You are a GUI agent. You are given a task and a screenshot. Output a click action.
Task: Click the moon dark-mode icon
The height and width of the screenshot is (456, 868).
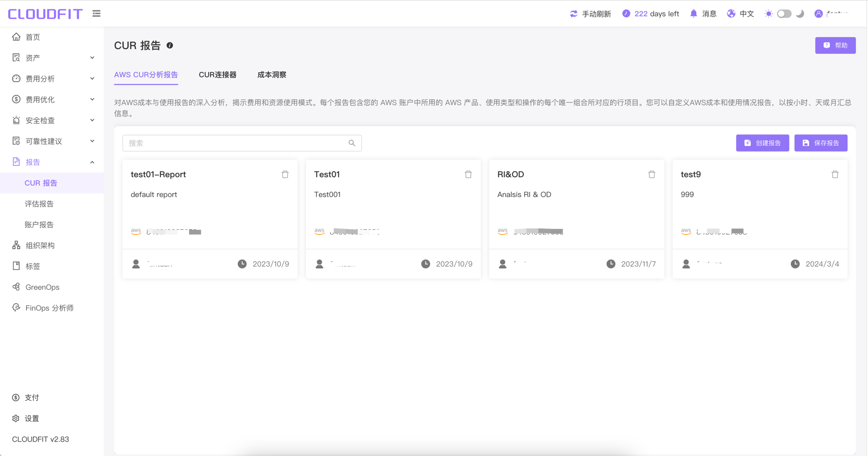800,14
